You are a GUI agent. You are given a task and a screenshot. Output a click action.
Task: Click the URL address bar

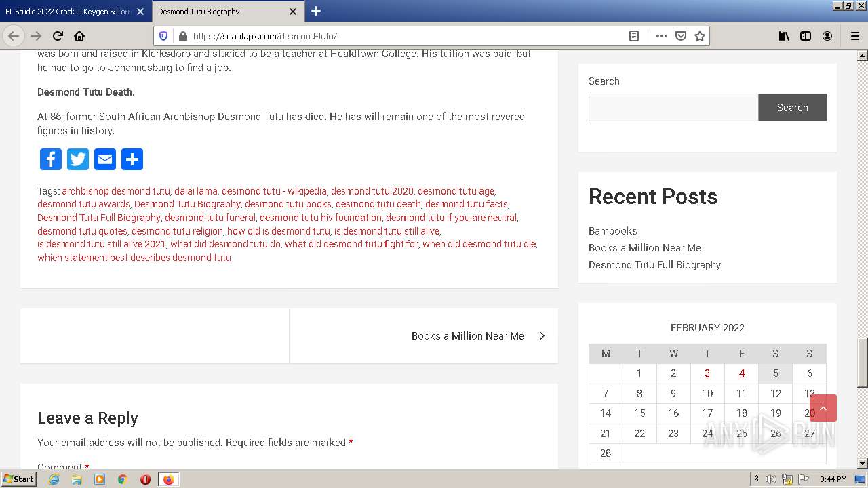pos(407,36)
